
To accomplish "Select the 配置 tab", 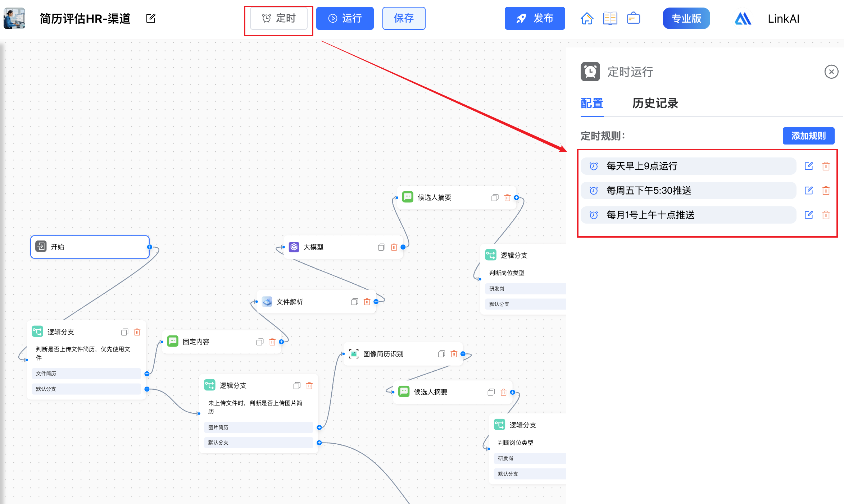I will (592, 104).
